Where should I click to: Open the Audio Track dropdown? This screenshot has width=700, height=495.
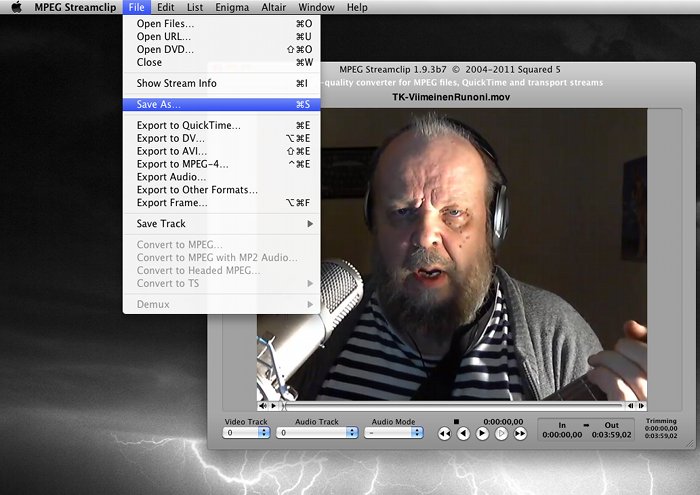317,433
